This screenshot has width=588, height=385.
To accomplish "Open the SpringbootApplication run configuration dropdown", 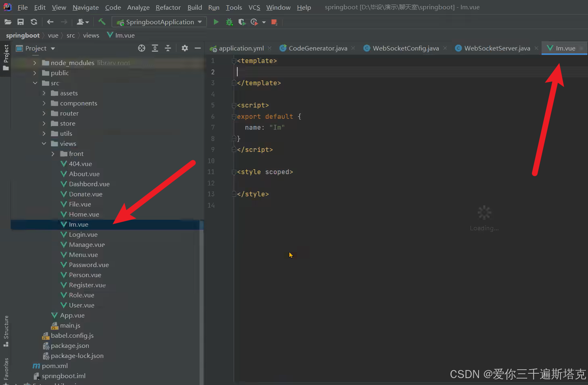I will (199, 22).
